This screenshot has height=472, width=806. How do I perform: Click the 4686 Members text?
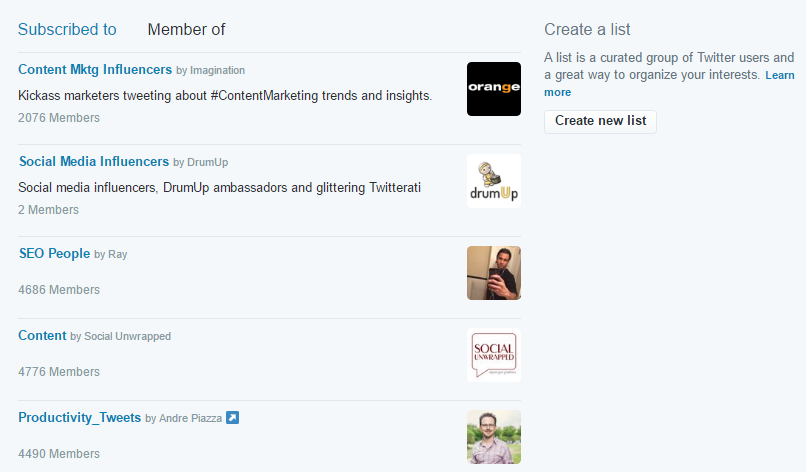59,290
